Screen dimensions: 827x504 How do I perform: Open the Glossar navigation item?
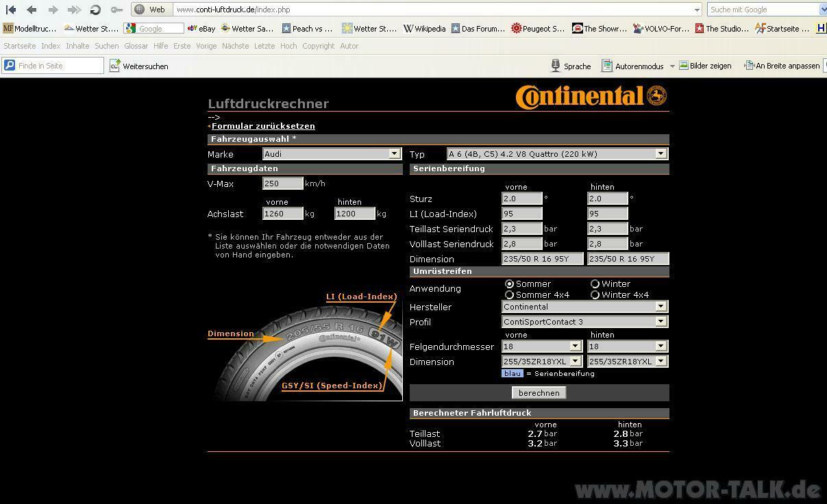click(x=136, y=46)
